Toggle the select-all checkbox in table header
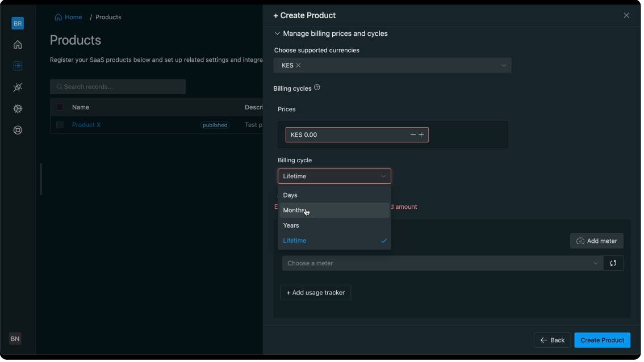This screenshot has width=644, height=362. click(x=60, y=107)
